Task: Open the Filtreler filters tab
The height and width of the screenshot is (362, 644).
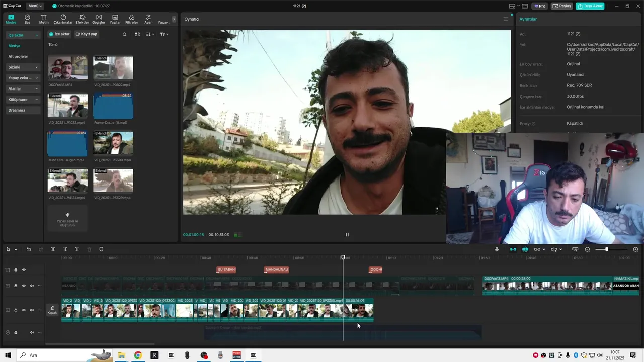Action: coord(131,19)
